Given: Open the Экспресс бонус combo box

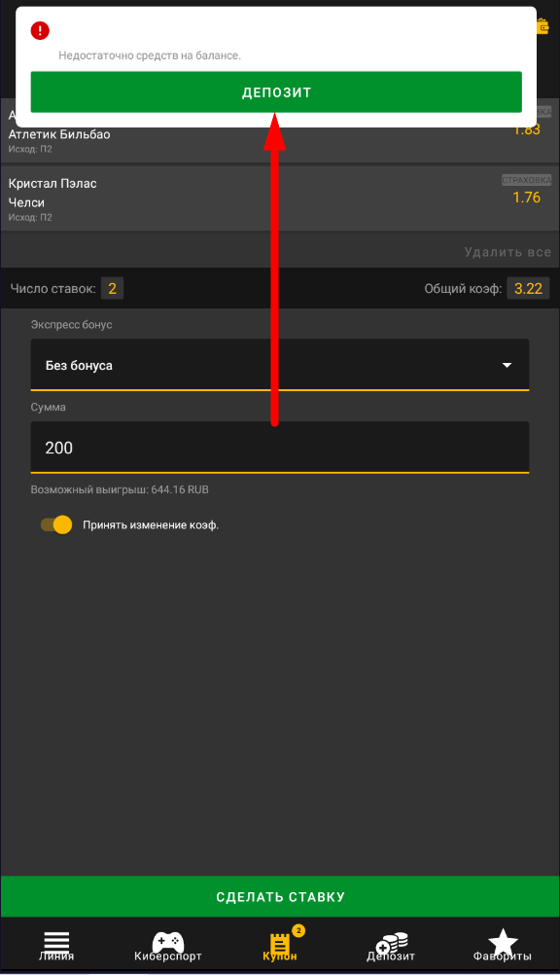Looking at the screenshot, I should tap(280, 365).
